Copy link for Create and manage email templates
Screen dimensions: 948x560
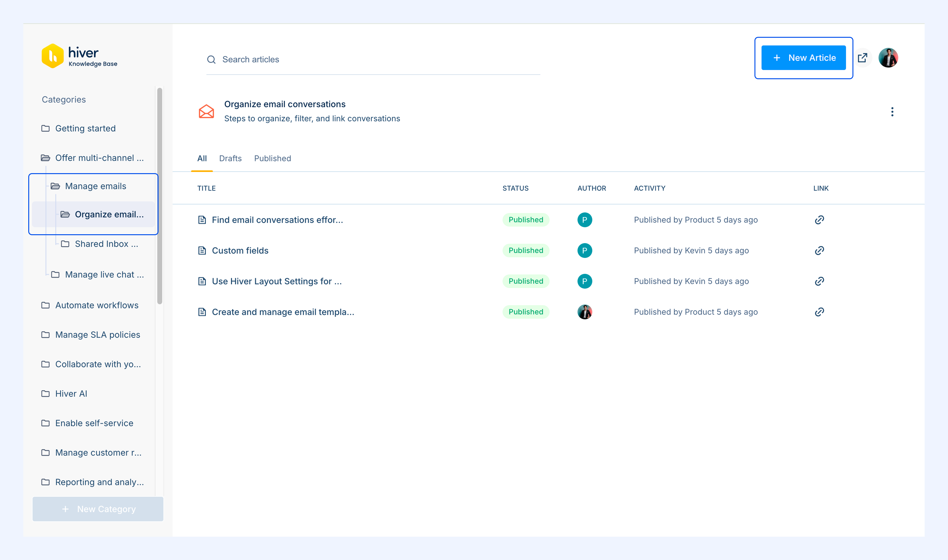(819, 312)
